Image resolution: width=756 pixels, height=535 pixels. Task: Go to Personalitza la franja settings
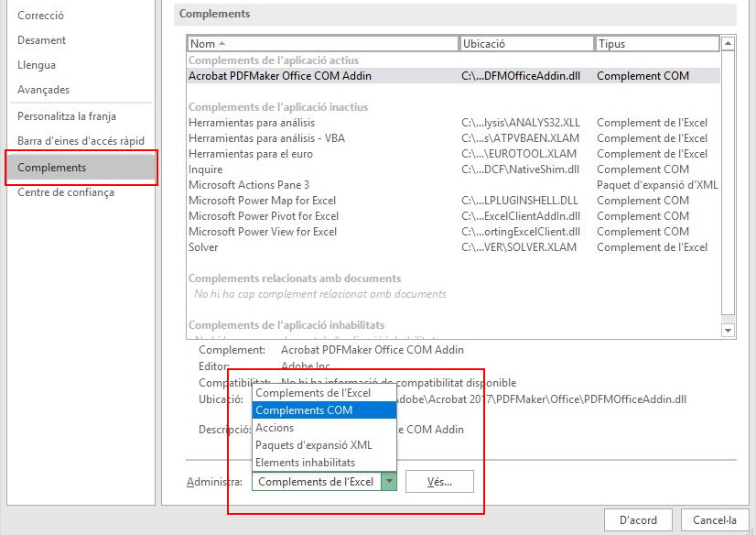click(67, 116)
